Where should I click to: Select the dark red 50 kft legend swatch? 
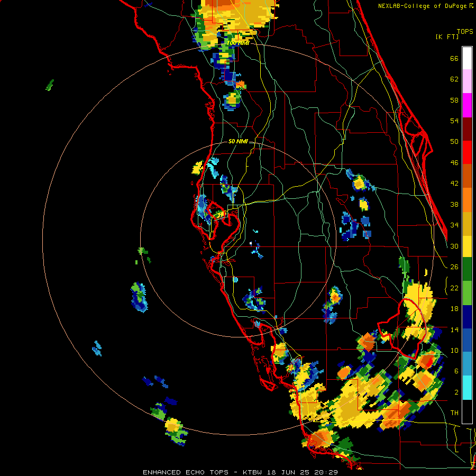click(467, 129)
